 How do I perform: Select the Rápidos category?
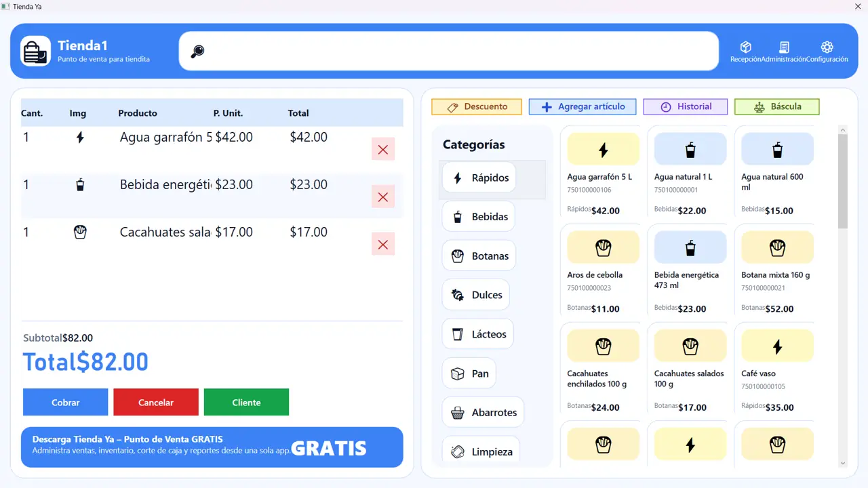(x=479, y=178)
